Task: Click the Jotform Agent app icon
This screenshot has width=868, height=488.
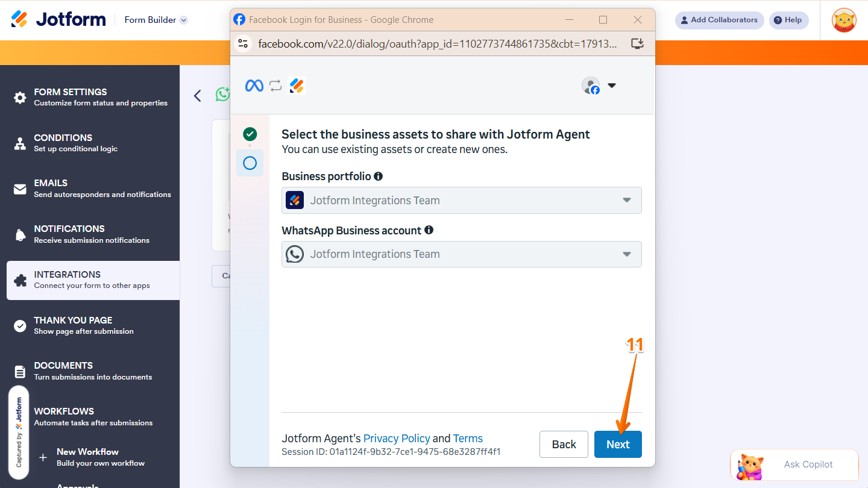Action: 297,86
